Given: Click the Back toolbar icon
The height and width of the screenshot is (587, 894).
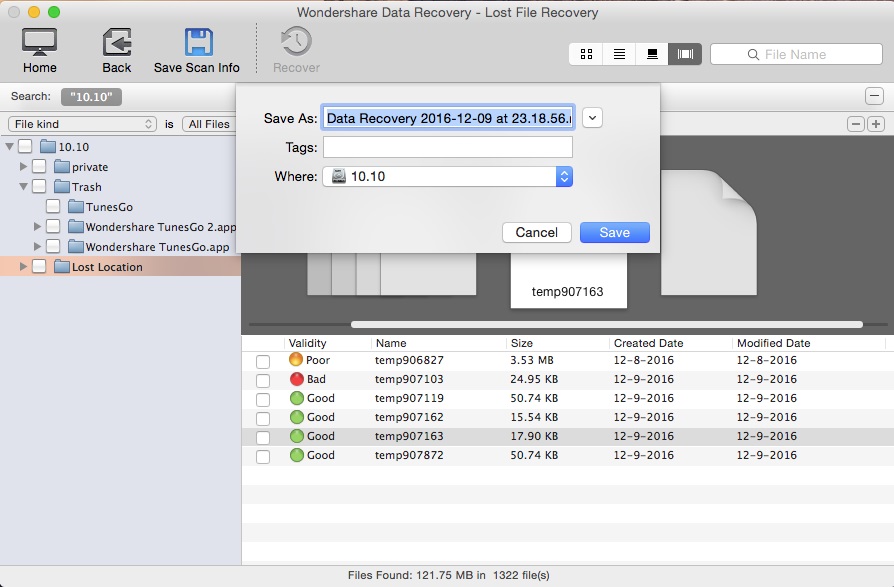Looking at the screenshot, I should coord(117,42).
